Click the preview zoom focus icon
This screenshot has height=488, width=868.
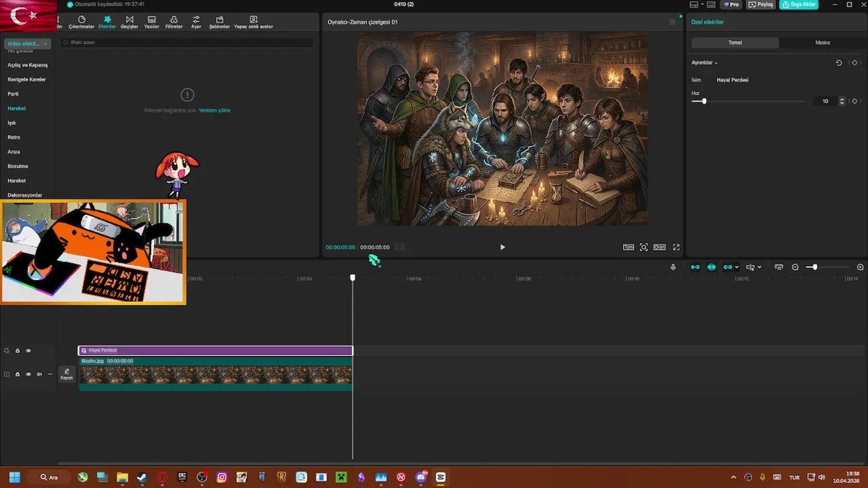(x=644, y=247)
